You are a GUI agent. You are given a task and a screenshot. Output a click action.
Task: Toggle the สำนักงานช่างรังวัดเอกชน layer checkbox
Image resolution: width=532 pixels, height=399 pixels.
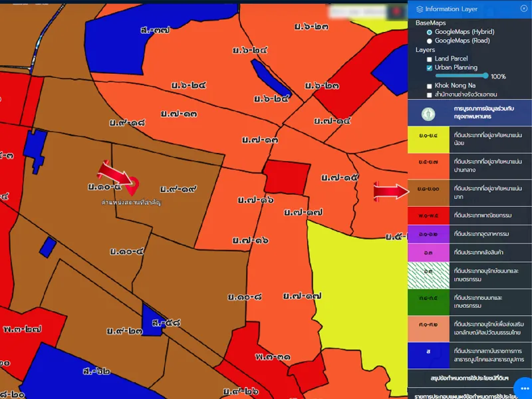(430, 95)
